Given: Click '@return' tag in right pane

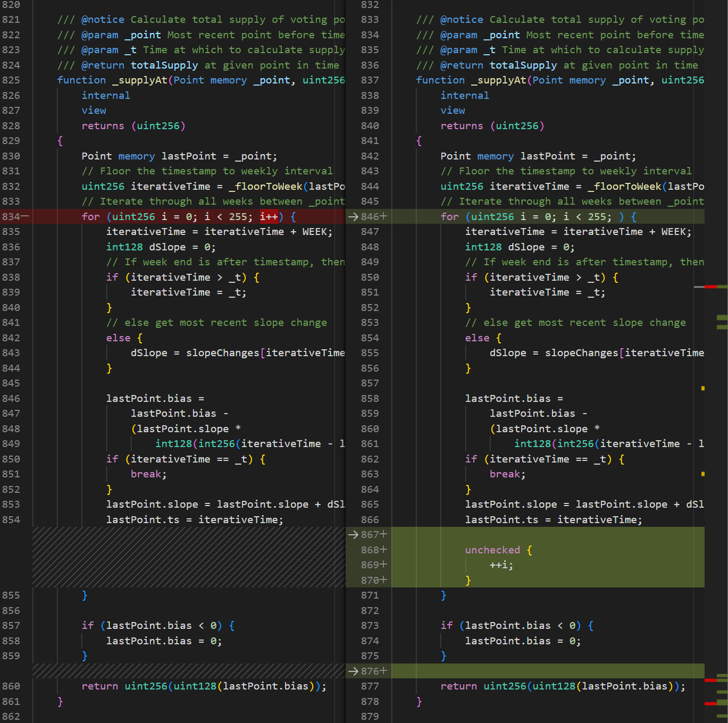Looking at the screenshot, I should pyautogui.click(x=462, y=65).
